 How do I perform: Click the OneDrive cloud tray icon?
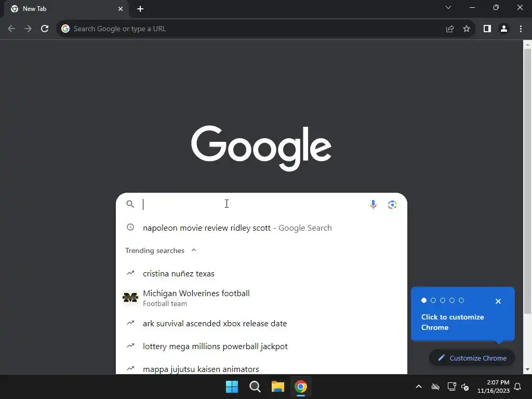(x=435, y=387)
